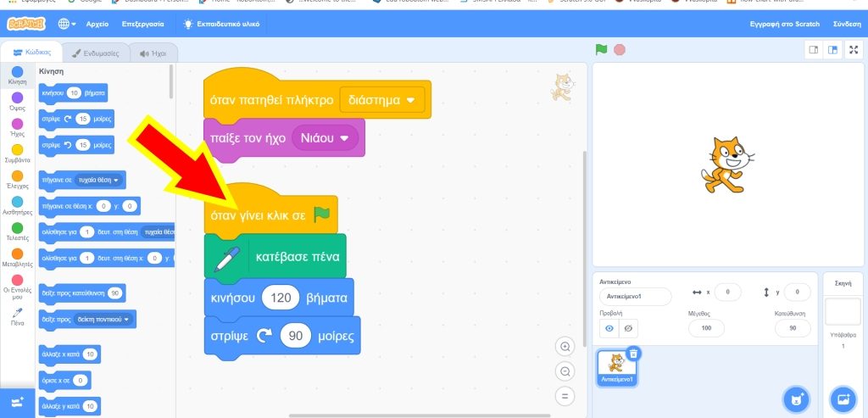Click the Σύνδεση sign-in link
The image size is (868, 418).
(x=846, y=24)
